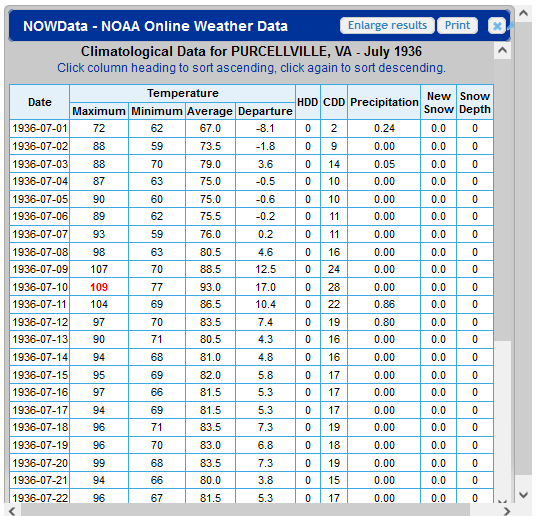The height and width of the screenshot is (516, 538).
Task: Close the NOWData dialog with the X icon
Action: point(497,26)
